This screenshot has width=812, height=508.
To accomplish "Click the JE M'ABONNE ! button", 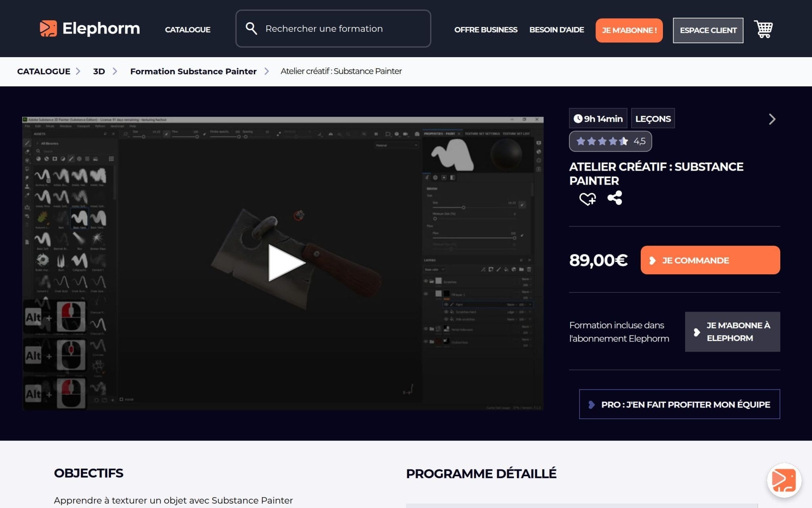I will [x=629, y=30].
